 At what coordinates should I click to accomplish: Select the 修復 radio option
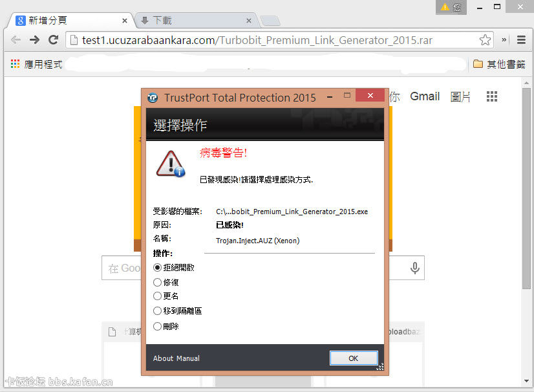[166, 282]
